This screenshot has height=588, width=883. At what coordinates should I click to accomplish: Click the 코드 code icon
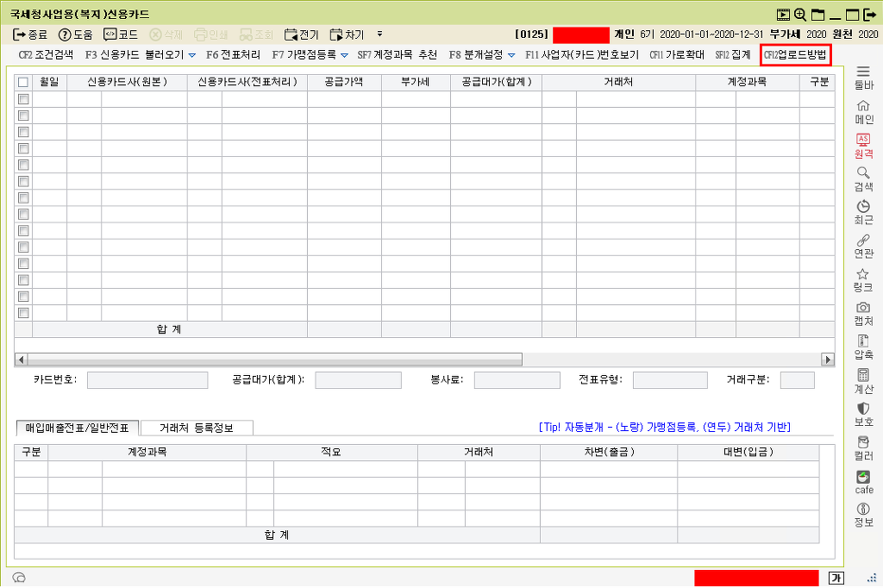121,34
